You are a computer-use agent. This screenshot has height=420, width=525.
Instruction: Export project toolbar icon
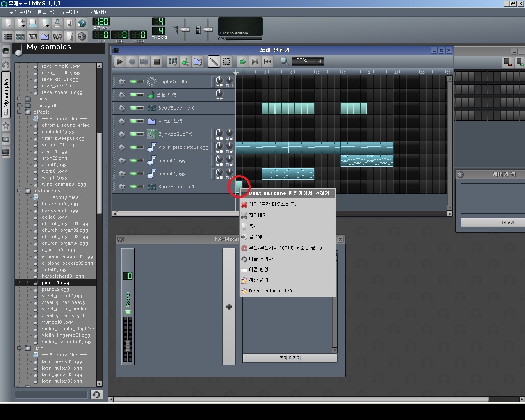coord(69,23)
